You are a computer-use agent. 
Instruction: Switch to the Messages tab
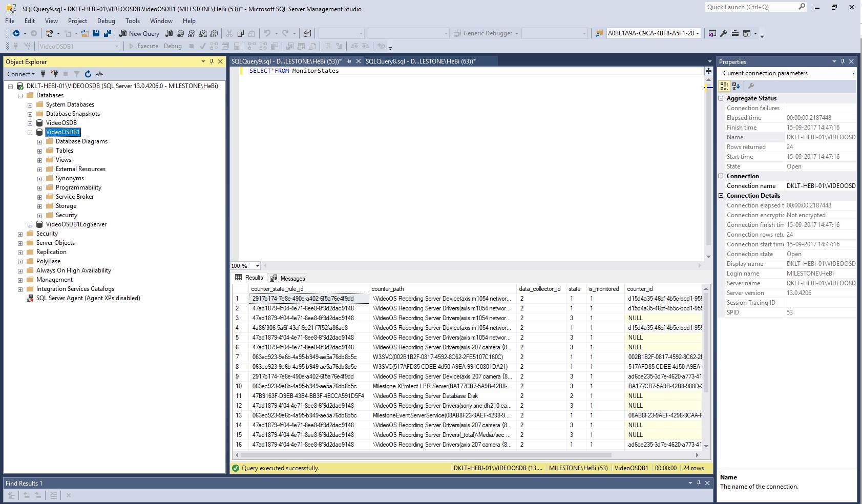(288, 278)
